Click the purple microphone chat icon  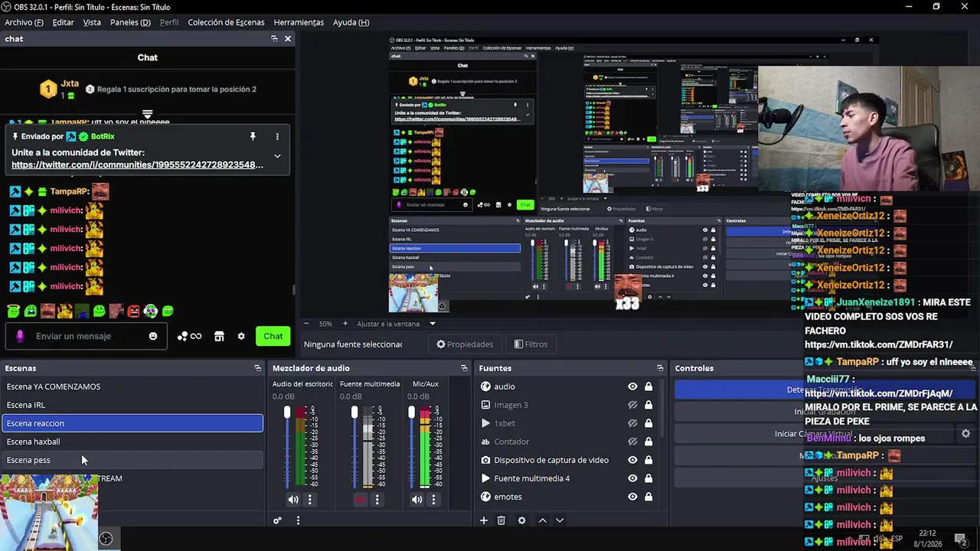pos(20,336)
